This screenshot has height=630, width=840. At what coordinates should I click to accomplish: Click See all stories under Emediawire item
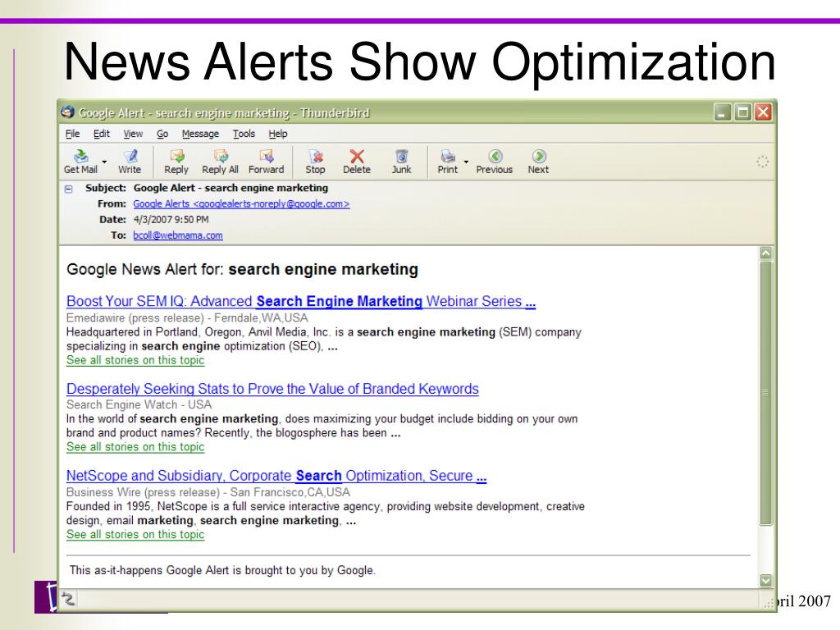pos(135,360)
